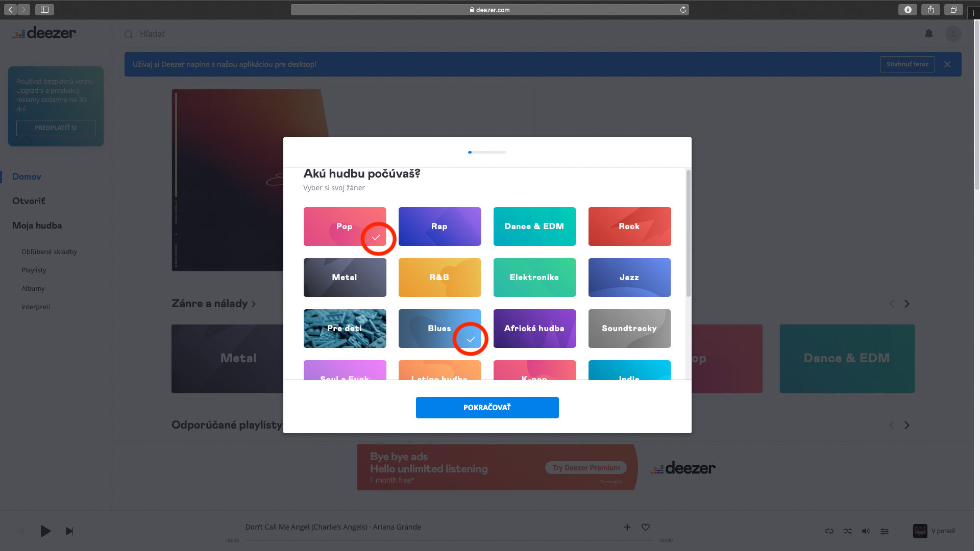Skip to the next track
The image size is (980, 551).
[69, 531]
